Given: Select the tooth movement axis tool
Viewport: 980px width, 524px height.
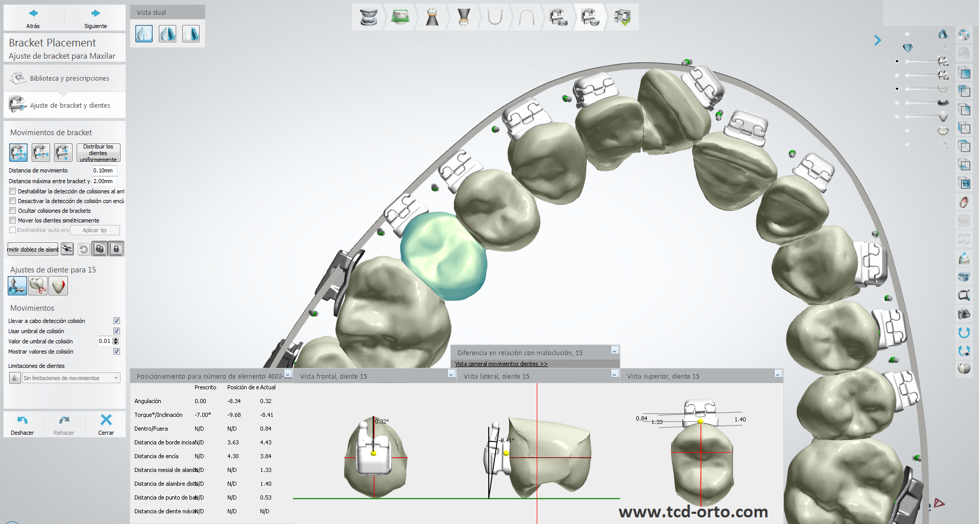Looking at the screenshot, I should tap(17, 286).
